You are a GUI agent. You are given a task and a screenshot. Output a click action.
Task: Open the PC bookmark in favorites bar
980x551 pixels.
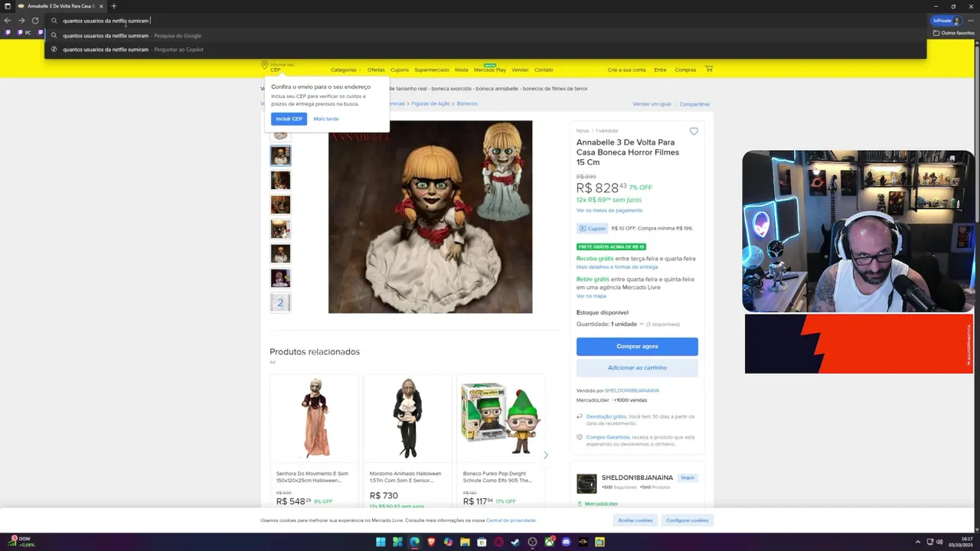(x=24, y=33)
